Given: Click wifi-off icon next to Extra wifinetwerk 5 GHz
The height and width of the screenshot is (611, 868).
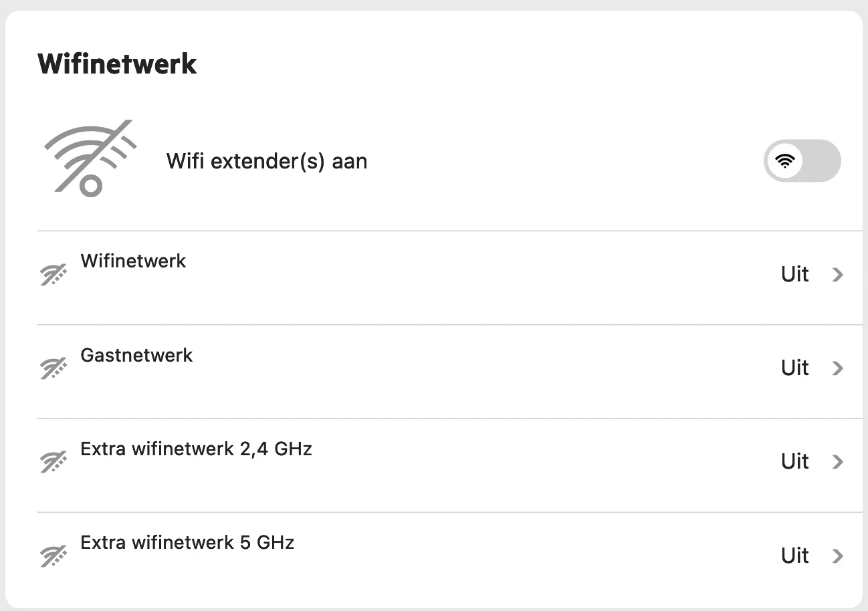Looking at the screenshot, I should point(53,556).
